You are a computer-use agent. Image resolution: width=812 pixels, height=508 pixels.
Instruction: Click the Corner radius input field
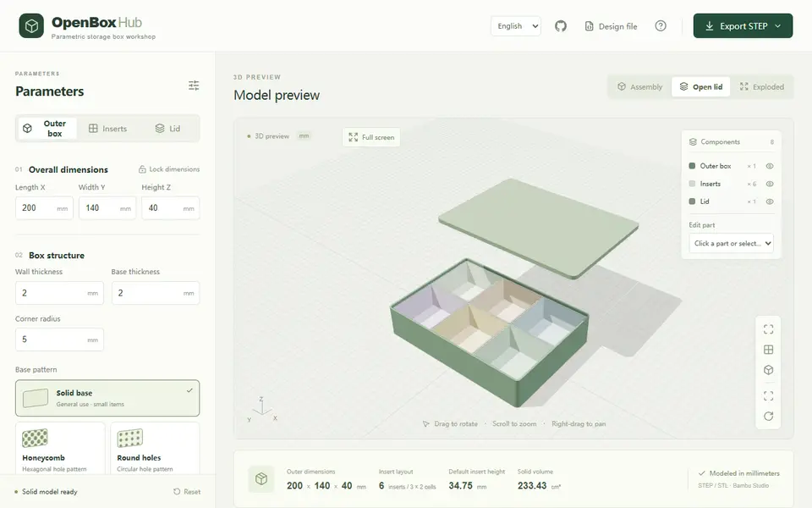click(59, 340)
